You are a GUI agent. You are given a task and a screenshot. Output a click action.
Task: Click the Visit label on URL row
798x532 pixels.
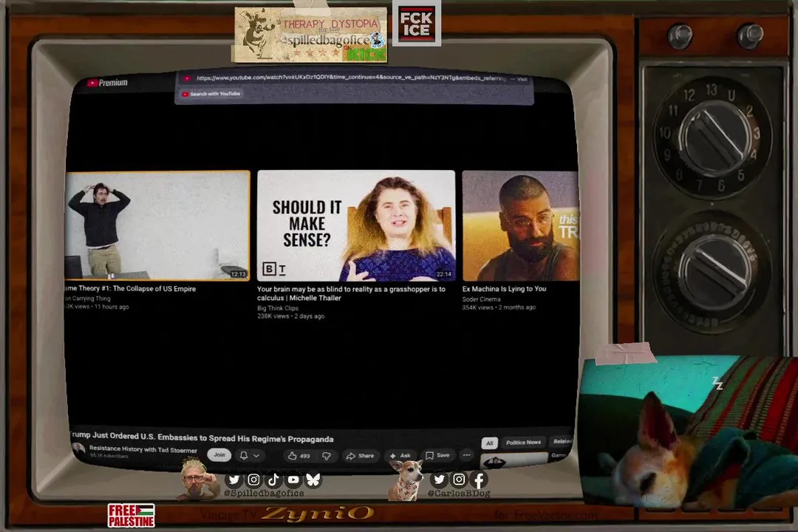[522, 79]
